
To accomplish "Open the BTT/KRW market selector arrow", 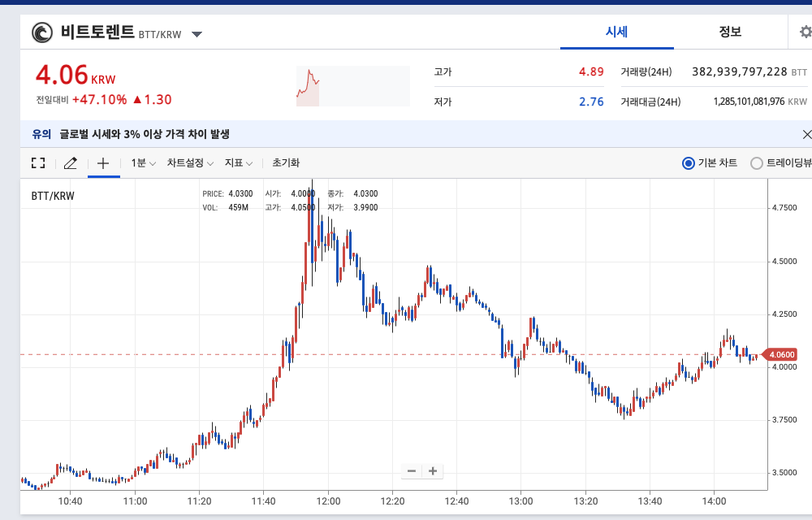I will pyautogui.click(x=197, y=34).
